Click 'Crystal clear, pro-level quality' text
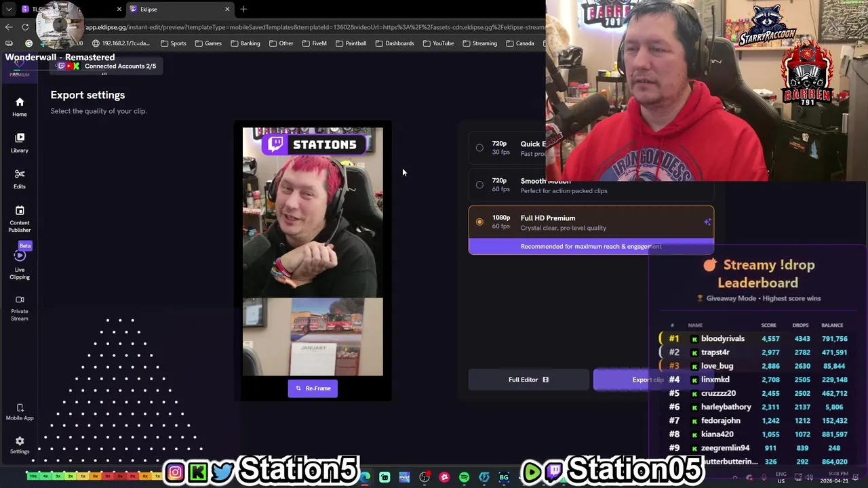Screen dimensions: 868x488 [564, 228]
